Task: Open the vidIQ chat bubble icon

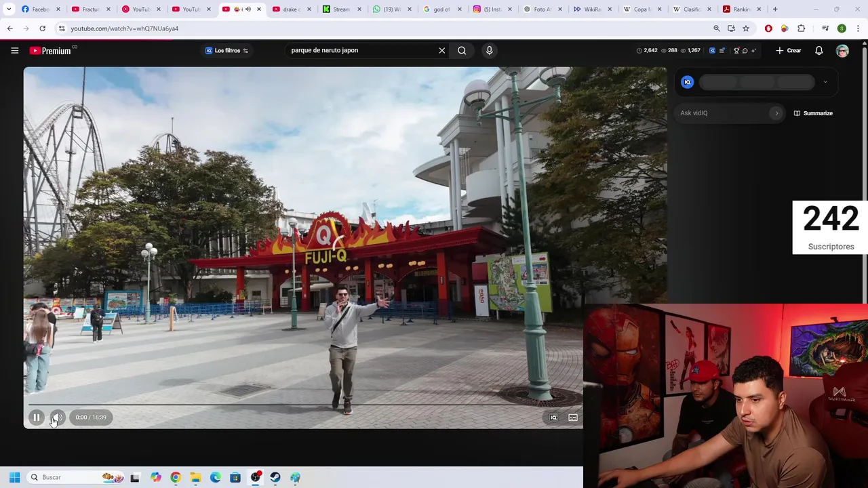Action: tap(745, 50)
